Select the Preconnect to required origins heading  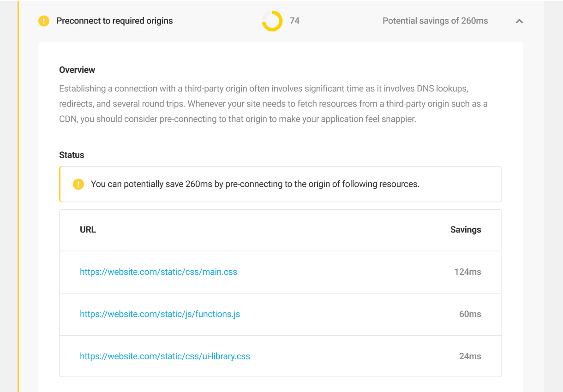114,21
